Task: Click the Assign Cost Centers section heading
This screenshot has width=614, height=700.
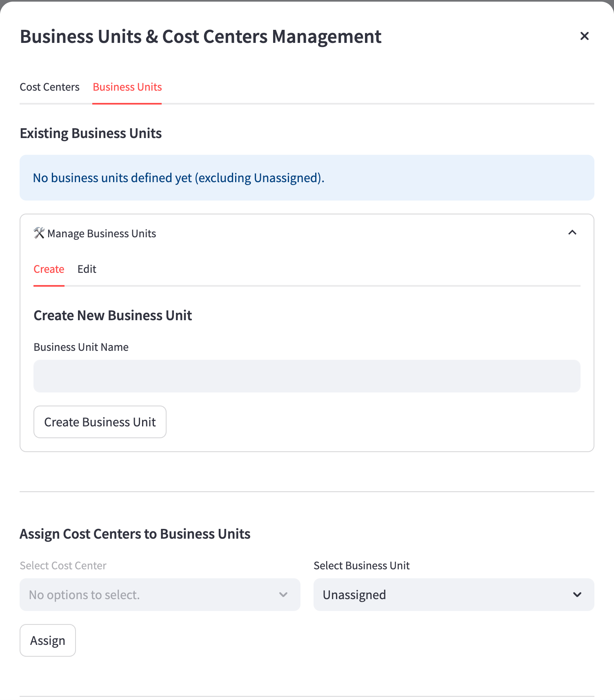Action: (135, 533)
